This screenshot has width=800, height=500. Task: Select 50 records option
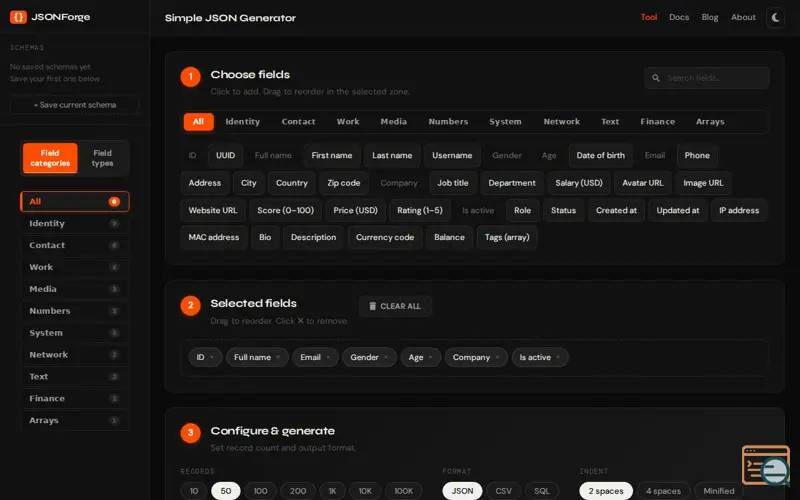click(x=226, y=491)
